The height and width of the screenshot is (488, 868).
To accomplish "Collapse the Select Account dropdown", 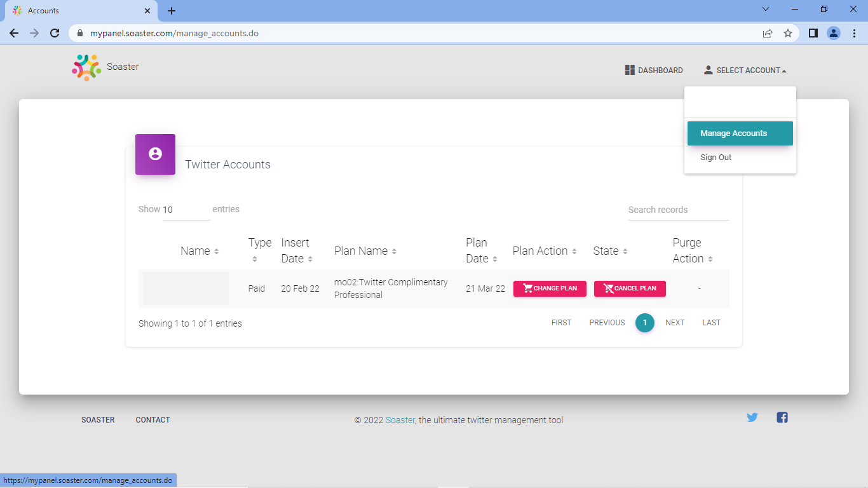I will point(745,71).
